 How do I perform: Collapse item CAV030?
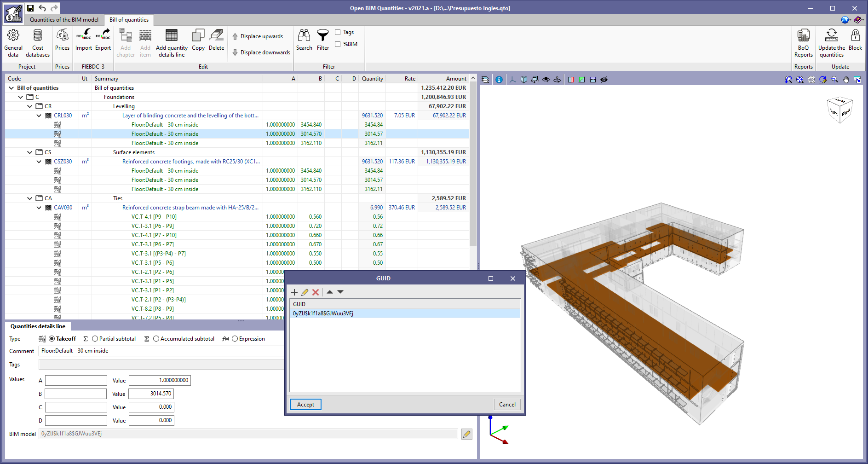(x=39, y=208)
